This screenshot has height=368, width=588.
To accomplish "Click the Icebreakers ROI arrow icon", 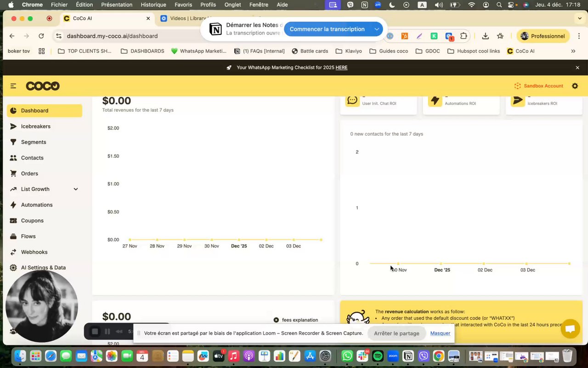I will [x=518, y=100].
